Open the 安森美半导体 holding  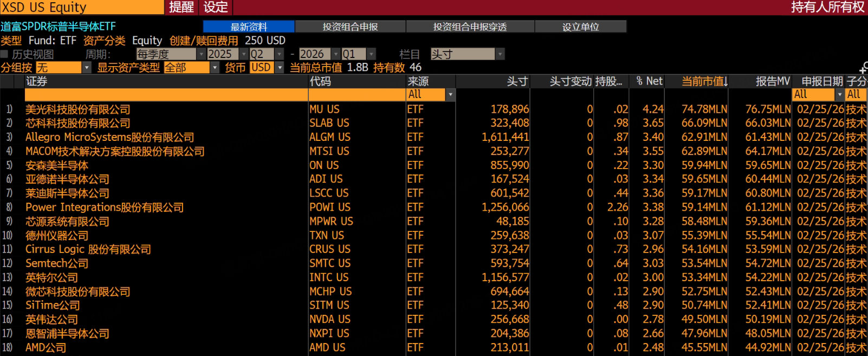click(x=57, y=165)
